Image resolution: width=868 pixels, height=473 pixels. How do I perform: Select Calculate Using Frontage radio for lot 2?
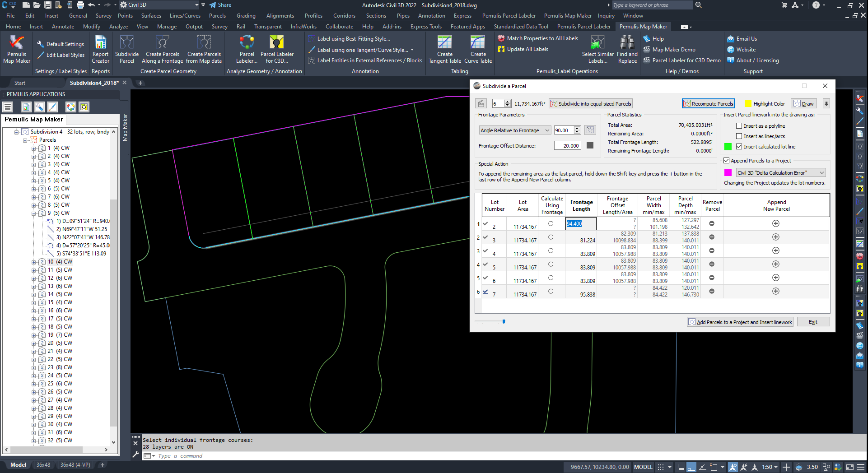[x=551, y=224]
